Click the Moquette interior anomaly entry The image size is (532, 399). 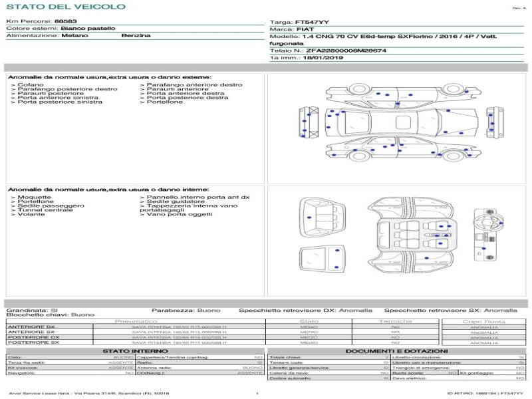(31, 197)
